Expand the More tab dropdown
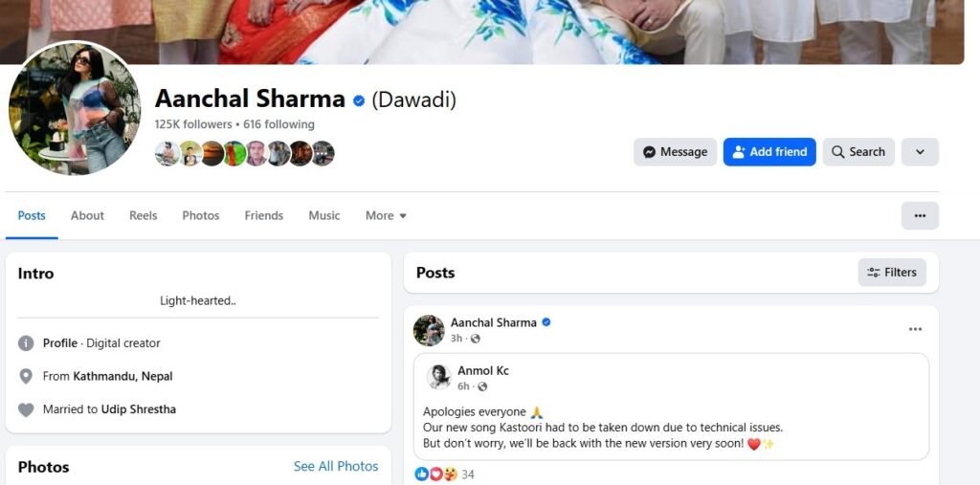Image resolution: width=980 pixels, height=485 pixels. [386, 215]
